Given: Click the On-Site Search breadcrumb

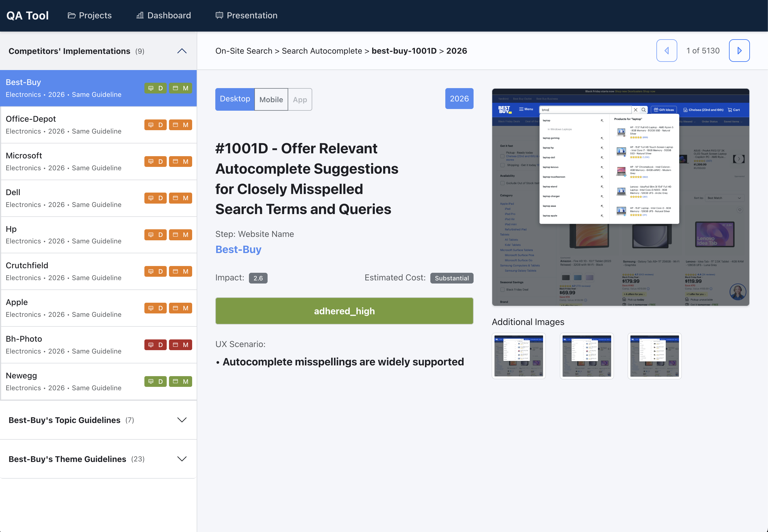Looking at the screenshot, I should point(244,51).
